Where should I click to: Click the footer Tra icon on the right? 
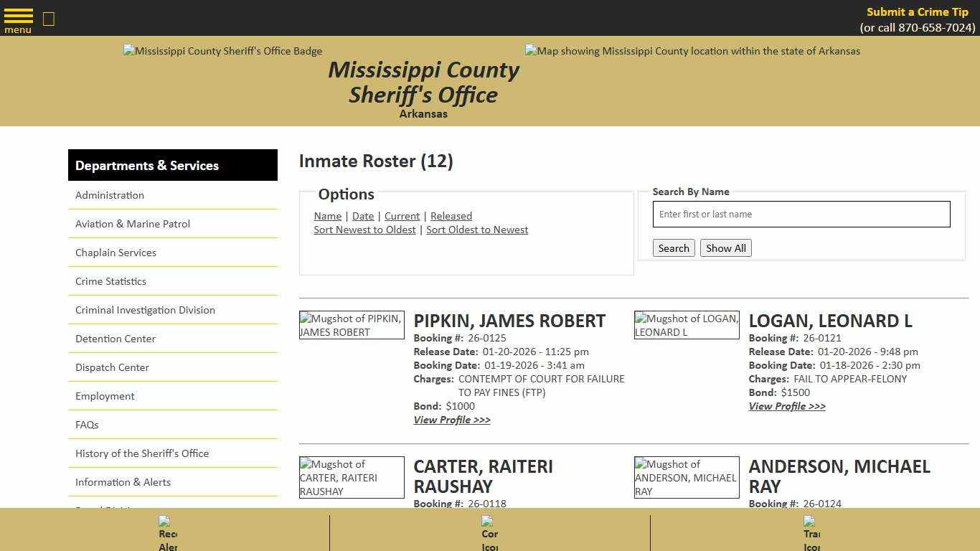click(x=811, y=531)
